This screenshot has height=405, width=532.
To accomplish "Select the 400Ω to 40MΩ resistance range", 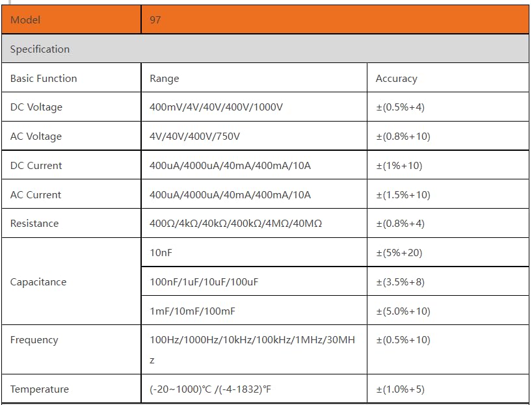I will 235,224.
